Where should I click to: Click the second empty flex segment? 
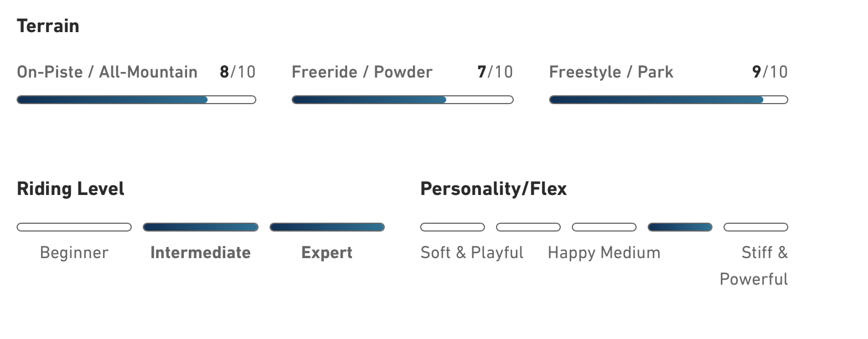pyautogui.click(x=528, y=227)
